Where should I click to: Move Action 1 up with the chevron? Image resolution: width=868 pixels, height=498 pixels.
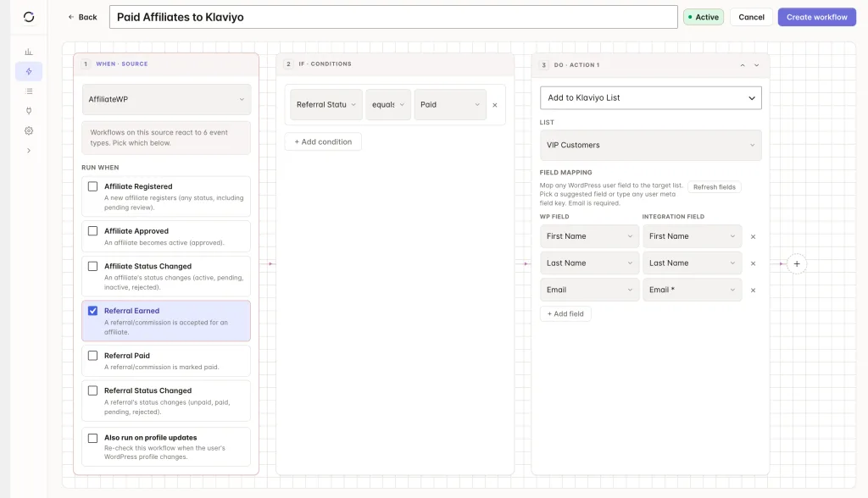coord(743,65)
